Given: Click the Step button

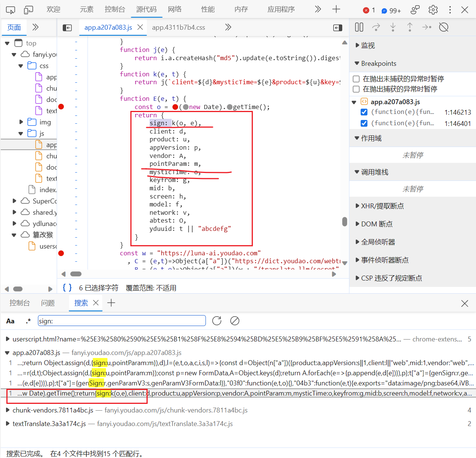Looking at the screenshot, I should click(427, 27).
